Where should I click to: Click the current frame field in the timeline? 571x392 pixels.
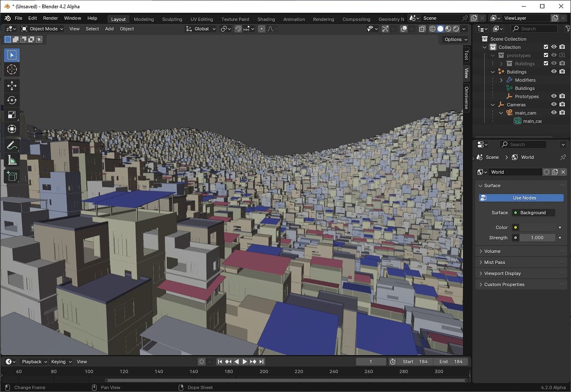pyautogui.click(x=371, y=361)
